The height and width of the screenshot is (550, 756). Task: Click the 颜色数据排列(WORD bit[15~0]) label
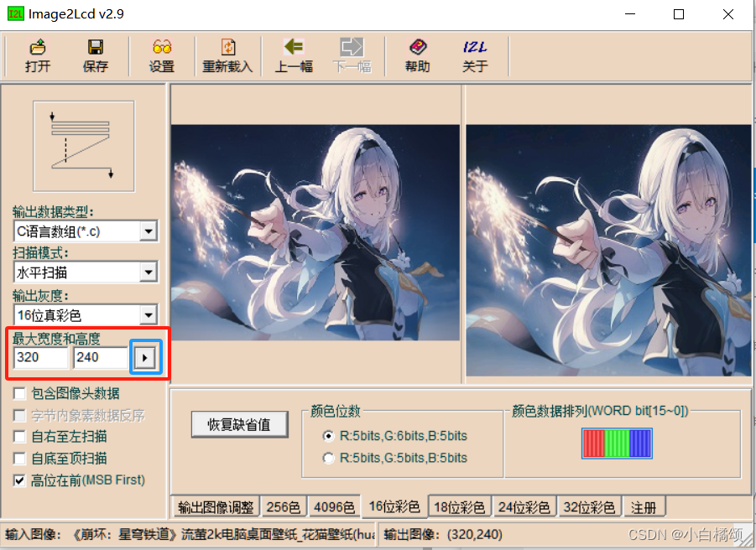(600, 411)
